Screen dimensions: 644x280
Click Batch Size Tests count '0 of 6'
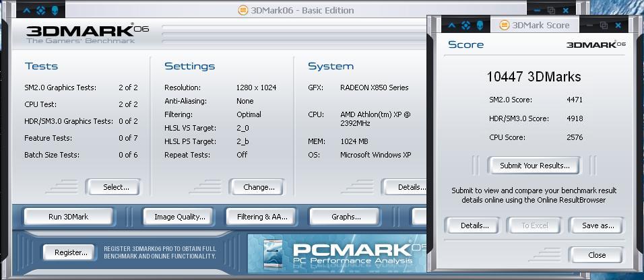tap(128, 155)
